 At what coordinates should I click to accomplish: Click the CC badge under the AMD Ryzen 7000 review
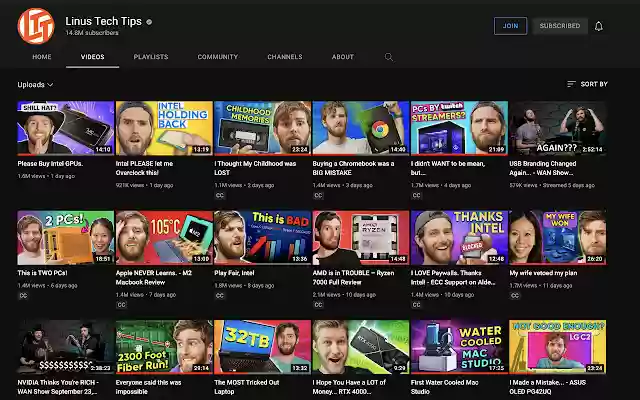click(318, 305)
